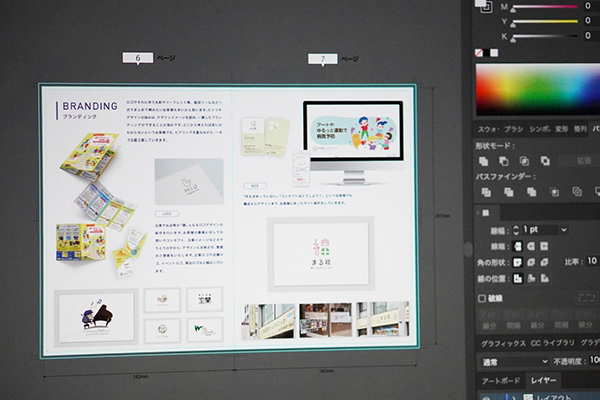
Task: Click the Divide pathfinder icon
Action: (486, 192)
